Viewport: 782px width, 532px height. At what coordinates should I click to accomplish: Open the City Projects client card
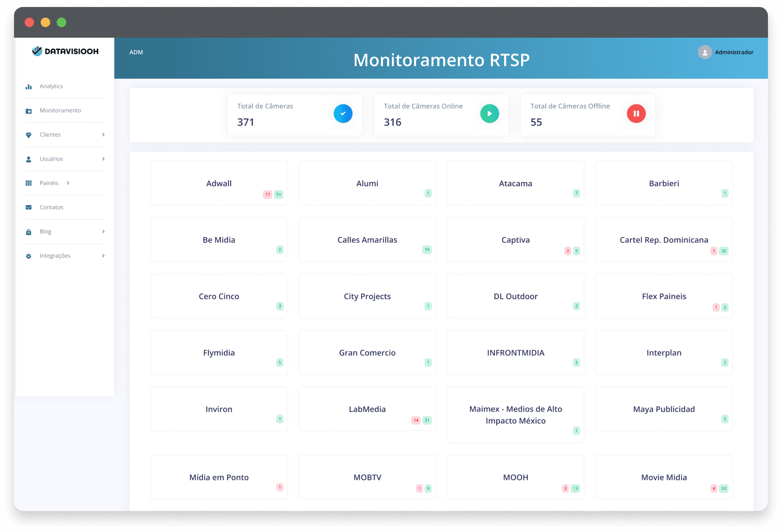click(367, 296)
